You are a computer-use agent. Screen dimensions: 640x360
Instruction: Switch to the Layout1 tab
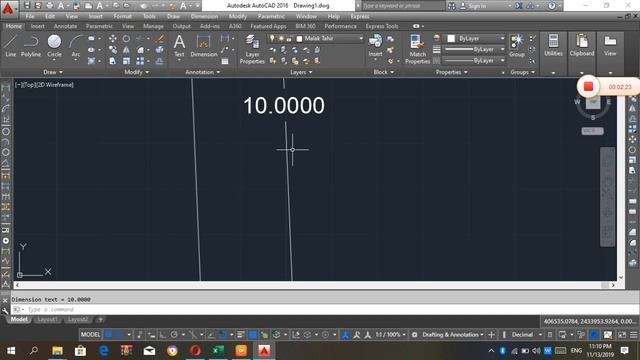coord(47,319)
